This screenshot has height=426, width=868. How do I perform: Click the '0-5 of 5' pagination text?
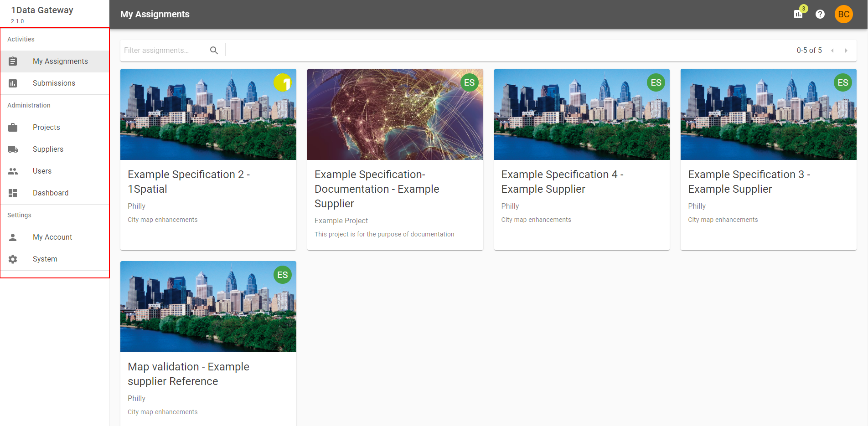tap(809, 50)
